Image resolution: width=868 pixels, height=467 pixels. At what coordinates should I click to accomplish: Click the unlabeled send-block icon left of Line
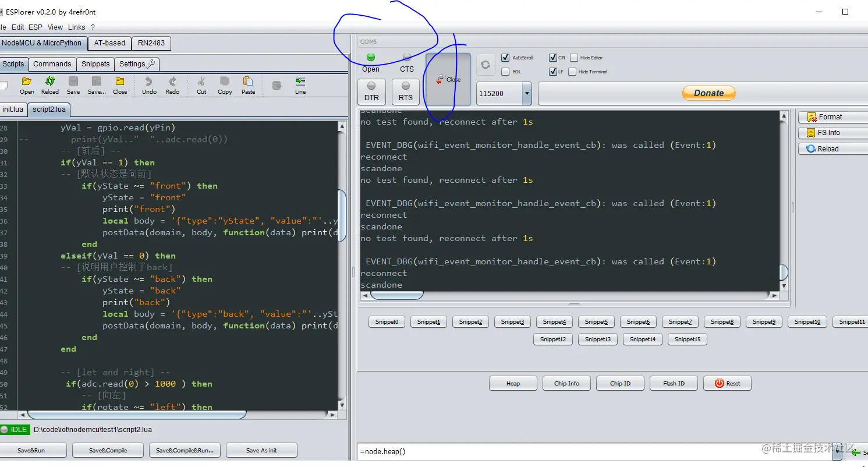277,85
